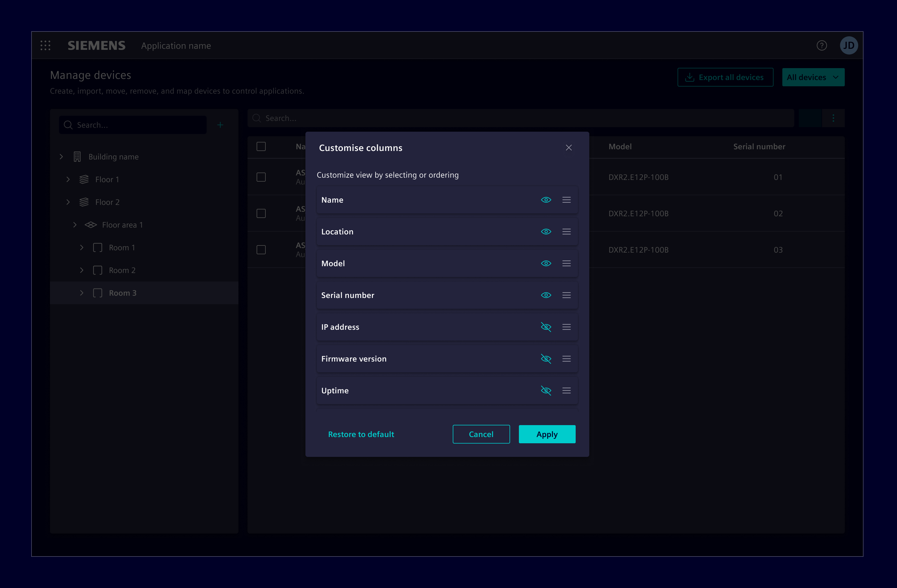Expand the Building name tree node

[61, 157]
